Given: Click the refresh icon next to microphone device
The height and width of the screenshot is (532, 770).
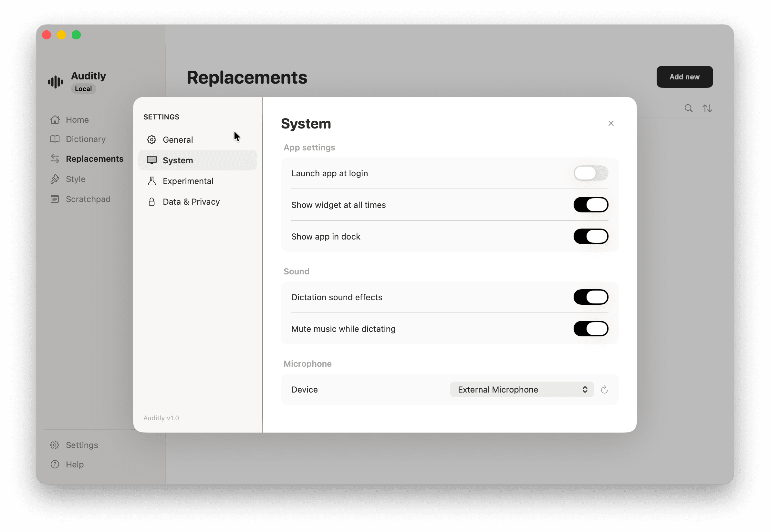Looking at the screenshot, I should [605, 389].
